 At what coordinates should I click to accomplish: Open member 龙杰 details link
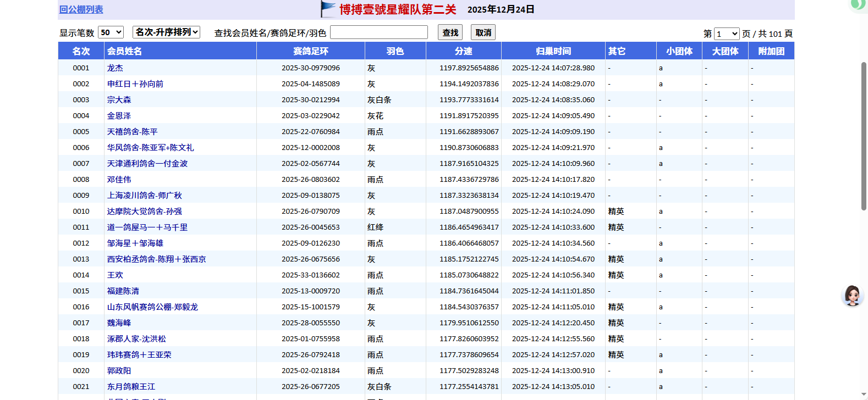(115, 68)
